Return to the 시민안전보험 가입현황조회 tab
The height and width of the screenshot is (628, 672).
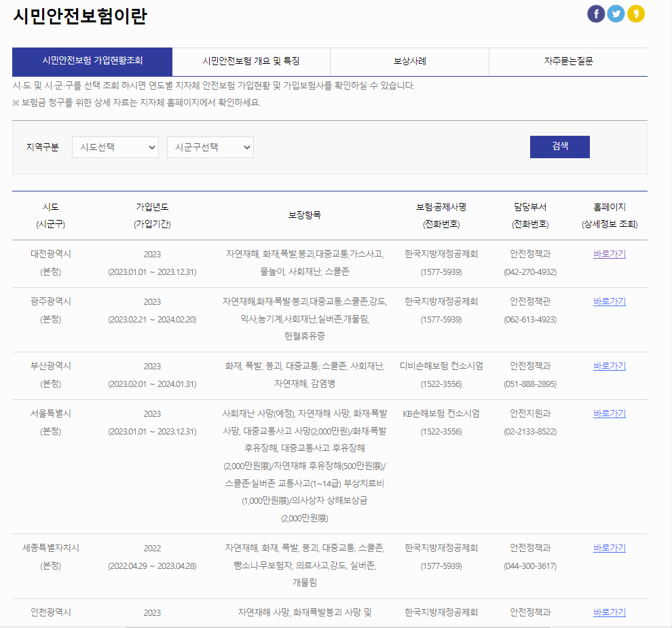(92, 61)
